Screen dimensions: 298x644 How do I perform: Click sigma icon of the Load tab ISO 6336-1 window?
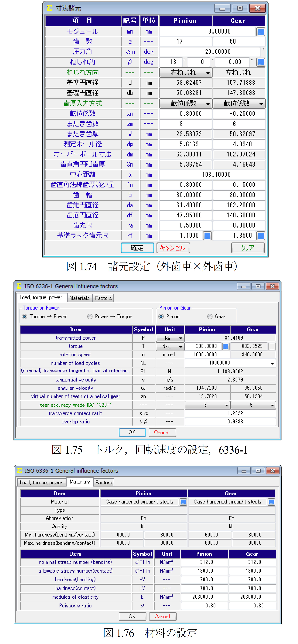(19, 286)
